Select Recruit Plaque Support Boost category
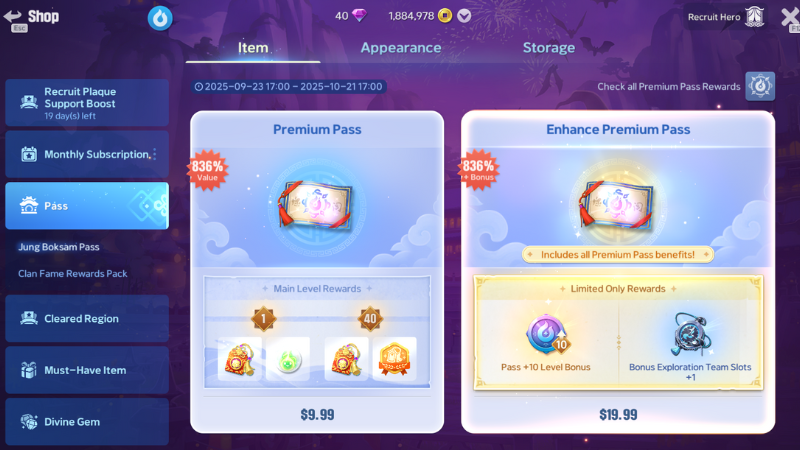This screenshot has width=800, height=450. tap(87, 103)
